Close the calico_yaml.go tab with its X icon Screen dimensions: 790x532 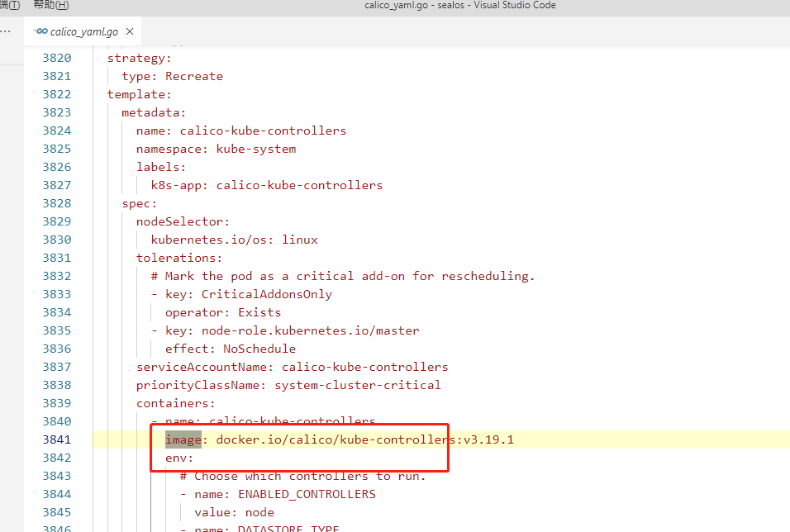pyautogui.click(x=129, y=31)
